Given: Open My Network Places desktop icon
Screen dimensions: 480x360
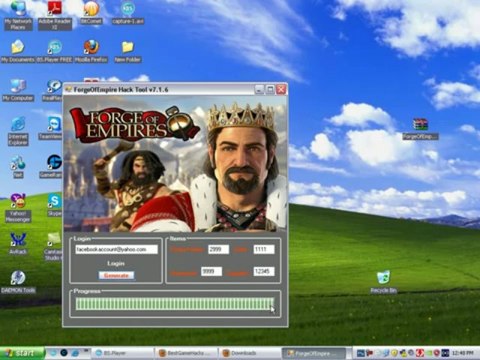Looking at the screenshot, I should point(18,15).
